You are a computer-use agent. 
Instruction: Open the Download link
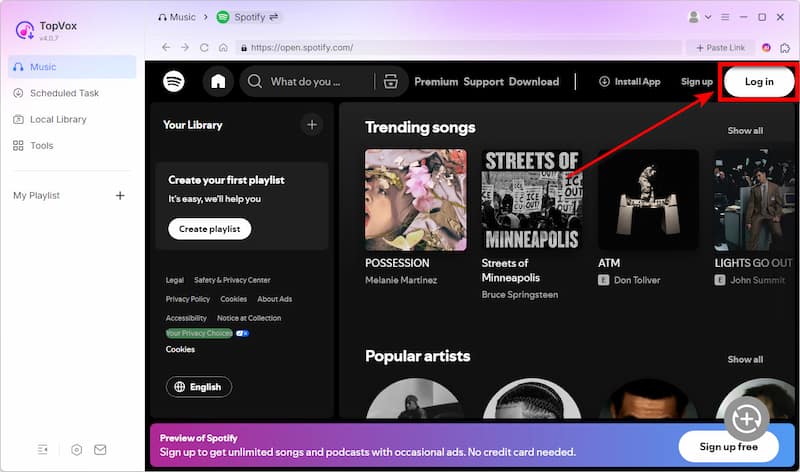[534, 82]
